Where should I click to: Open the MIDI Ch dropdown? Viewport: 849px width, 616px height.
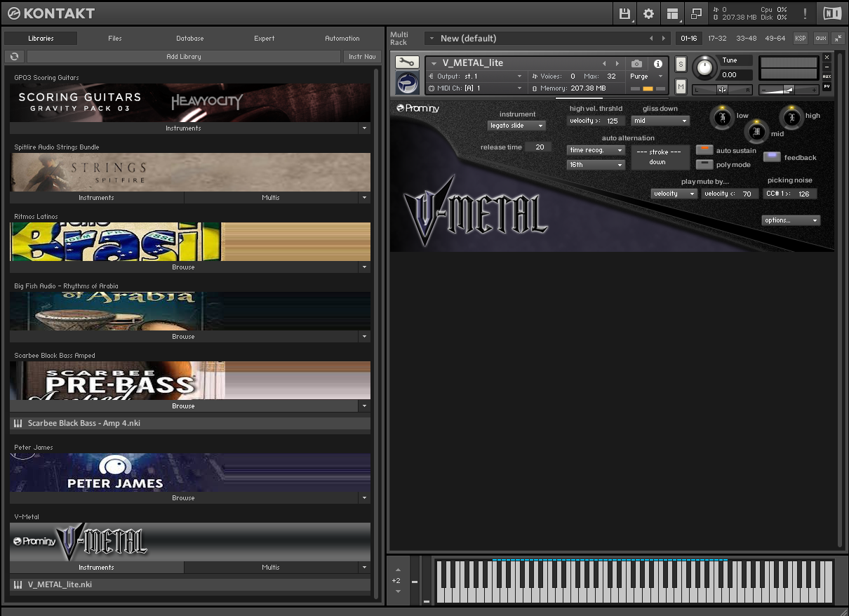point(475,88)
